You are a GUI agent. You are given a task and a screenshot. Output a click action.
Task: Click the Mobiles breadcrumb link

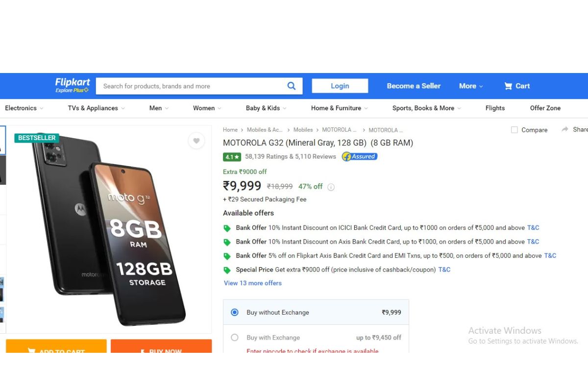pyautogui.click(x=303, y=130)
